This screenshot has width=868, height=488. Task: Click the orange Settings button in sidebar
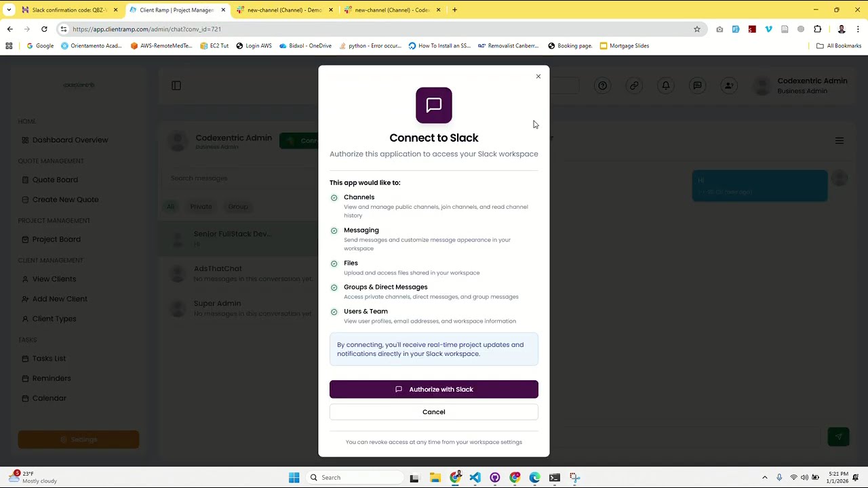(x=79, y=439)
